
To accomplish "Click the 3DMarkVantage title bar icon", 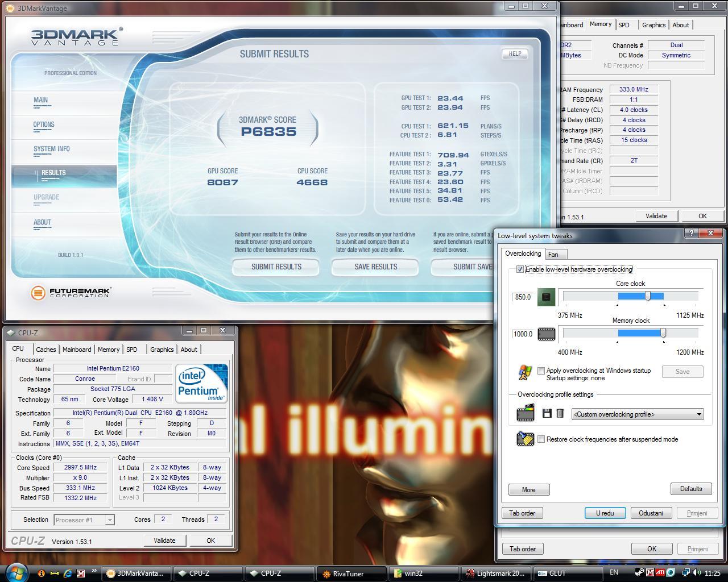I will (10, 8).
